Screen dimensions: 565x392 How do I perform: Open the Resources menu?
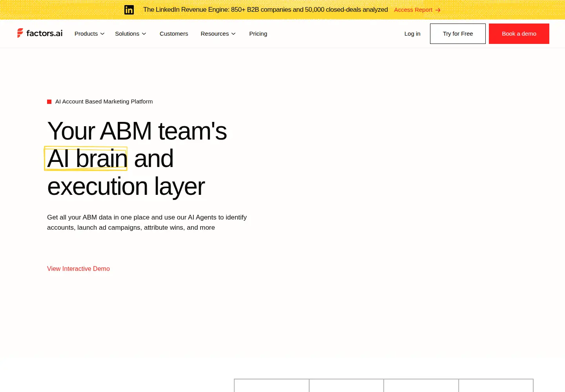click(x=218, y=34)
